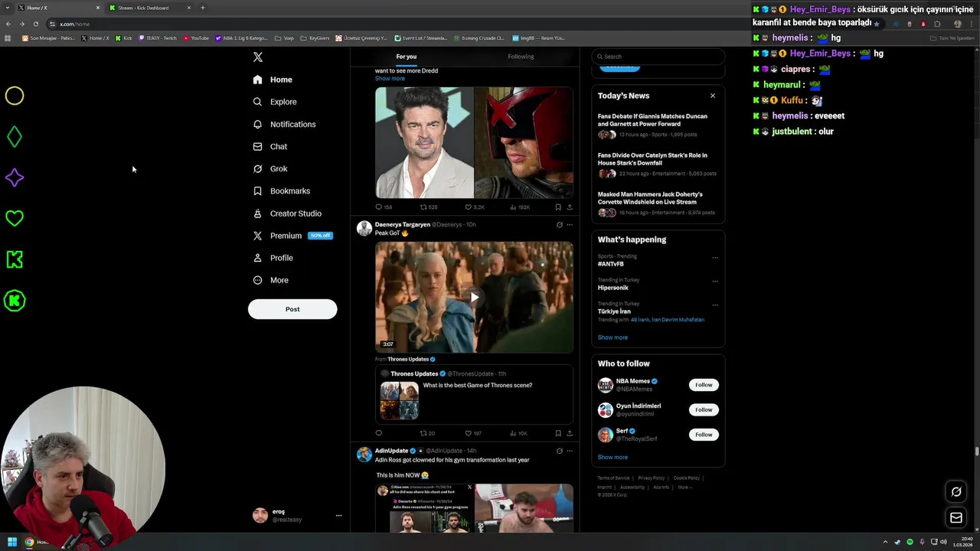Open the Catelyn Stark's Role news story
The height and width of the screenshot is (551, 980).
[x=658, y=165]
